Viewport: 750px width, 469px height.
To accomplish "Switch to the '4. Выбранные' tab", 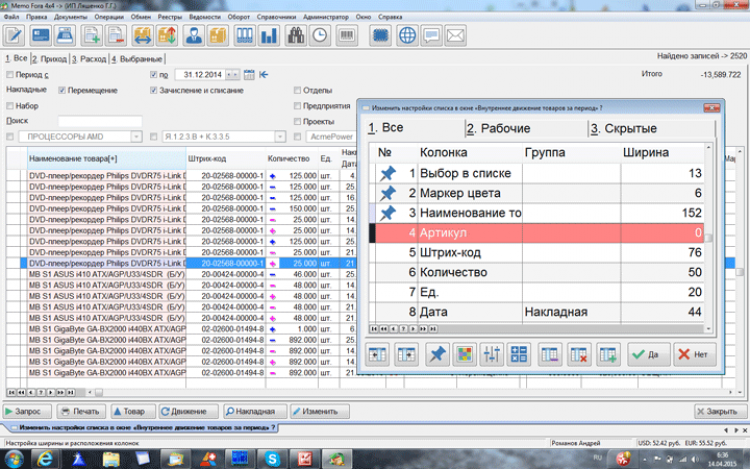I will 137,59.
